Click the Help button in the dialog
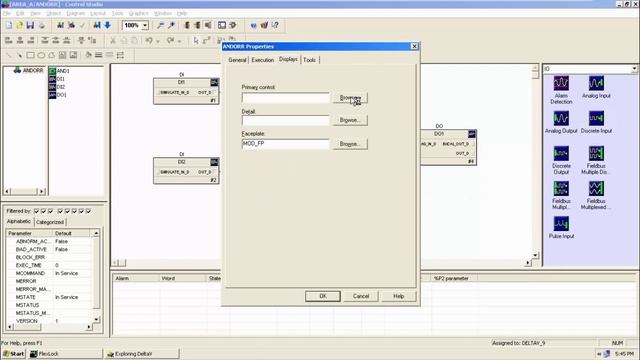640x360 pixels. 399,296
